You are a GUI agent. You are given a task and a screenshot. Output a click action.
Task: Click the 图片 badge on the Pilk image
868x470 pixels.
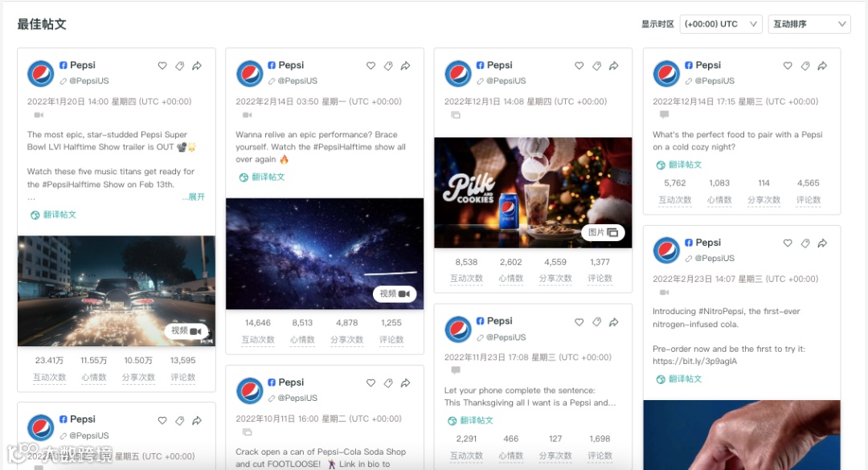[603, 232]
